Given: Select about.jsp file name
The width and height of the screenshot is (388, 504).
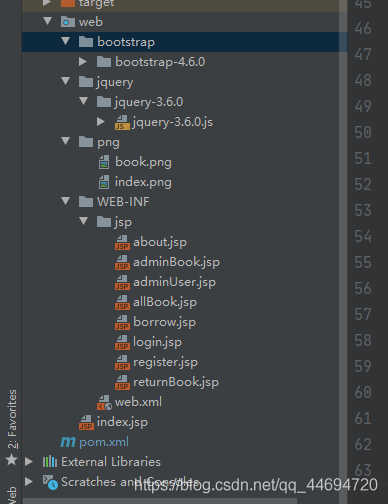Looking at the screenshot, I should [160, 242].
